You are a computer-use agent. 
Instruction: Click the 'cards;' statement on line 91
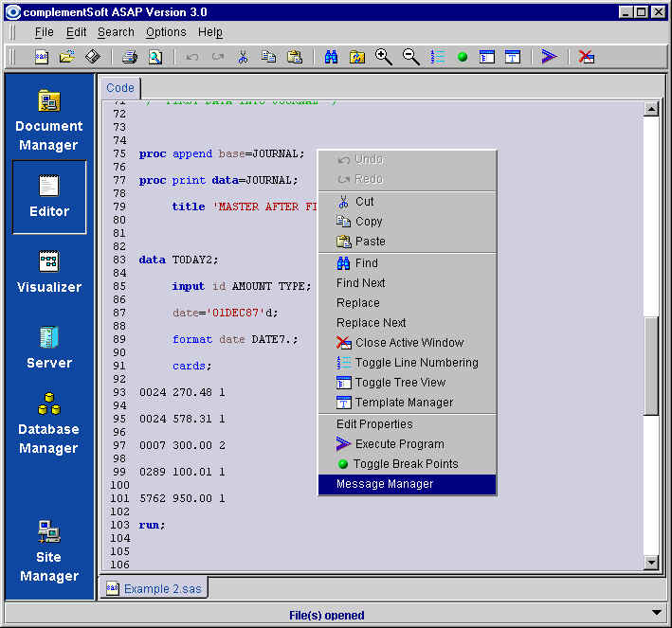(x=192, y=366)
